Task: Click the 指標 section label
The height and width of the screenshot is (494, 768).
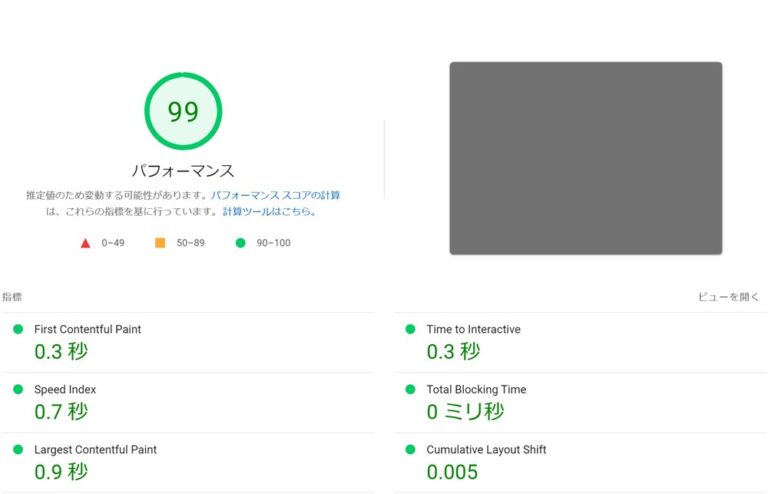Action: coord(12,297)
